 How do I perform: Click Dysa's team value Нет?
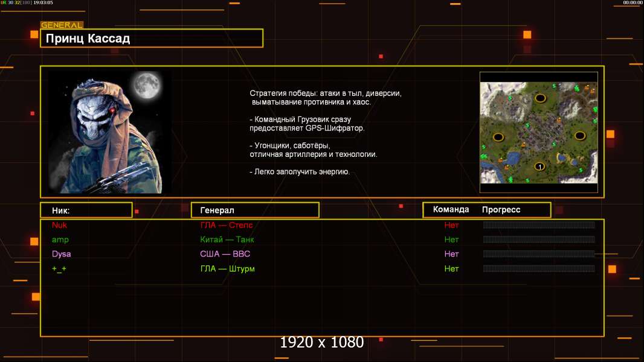(x=451, y=254)
